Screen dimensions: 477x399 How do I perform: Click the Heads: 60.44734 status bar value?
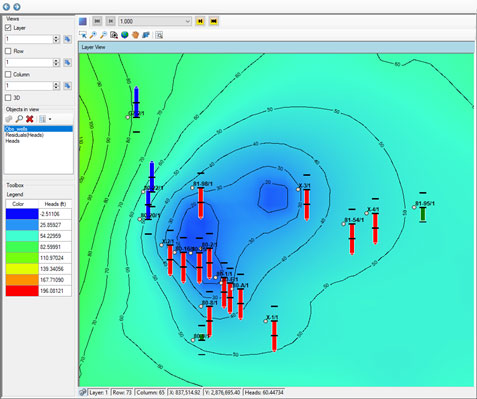click(264, 392)
